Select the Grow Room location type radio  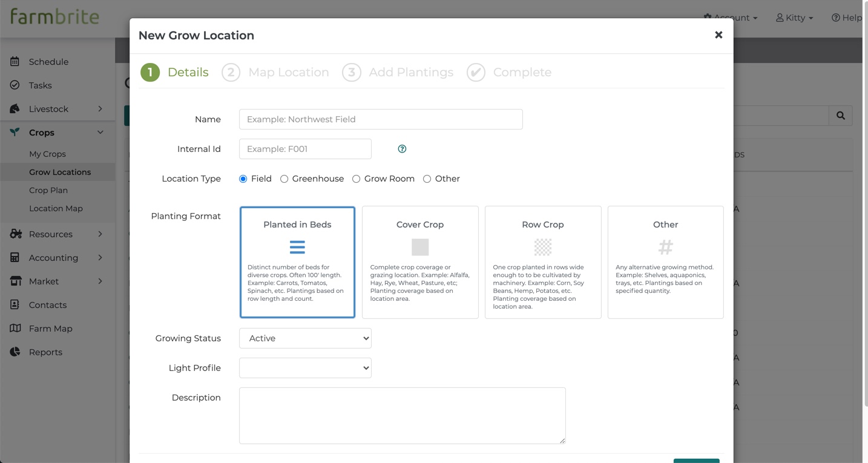pos(357,179)
